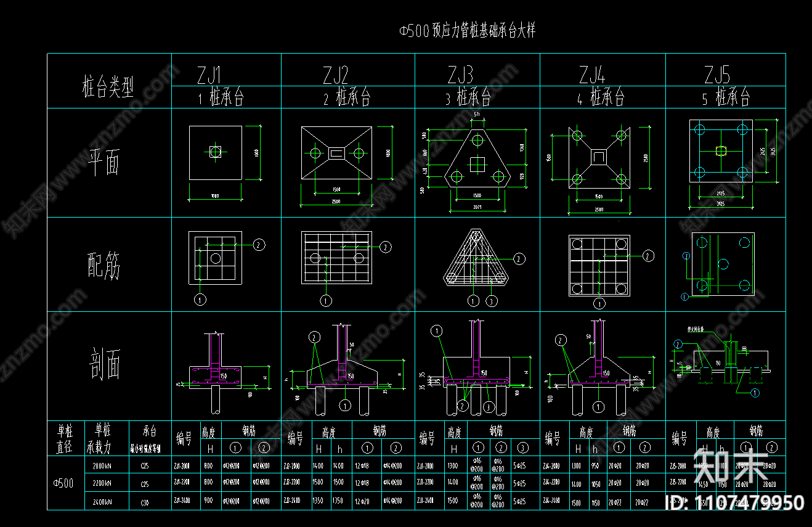The width and height of the screenshot is (812, 527).
Task: Pick the ZJ2 two-pile plan drawing
Action: click(336, 153)
